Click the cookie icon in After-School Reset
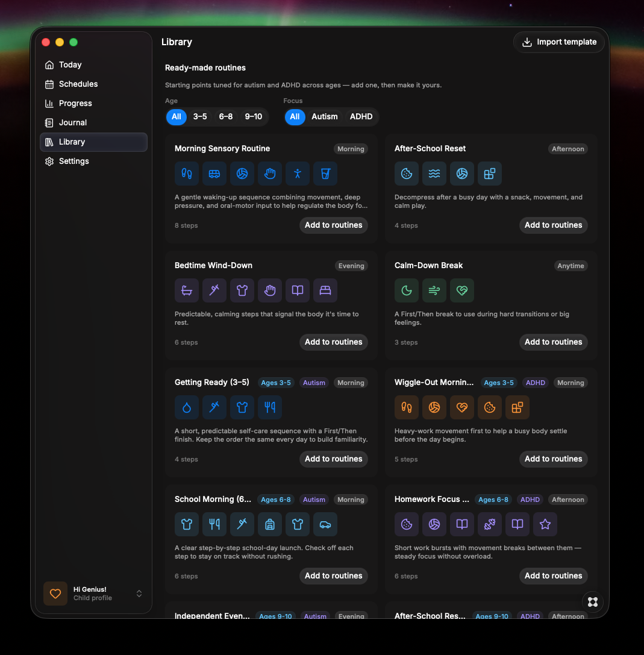 407,174
